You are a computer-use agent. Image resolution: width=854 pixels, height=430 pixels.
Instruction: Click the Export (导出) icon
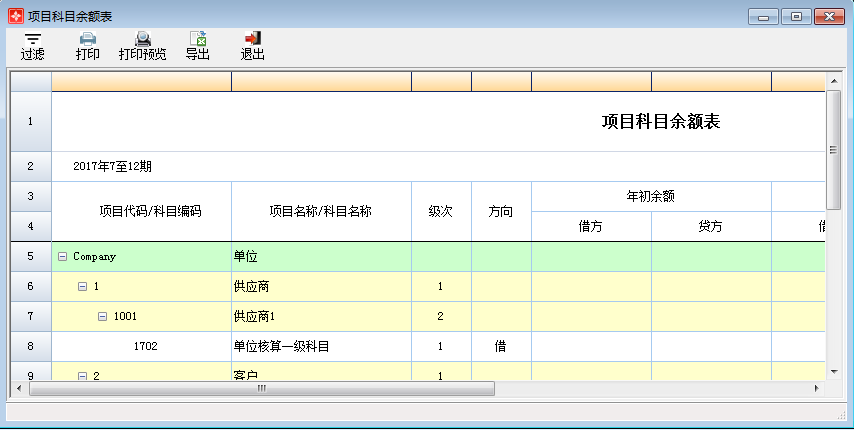coord(198,39)
